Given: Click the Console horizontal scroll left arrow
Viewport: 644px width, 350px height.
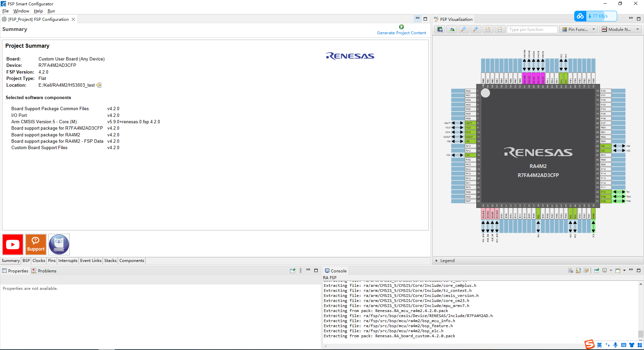Looking at the screenshot, I should (x=326, y=346).
